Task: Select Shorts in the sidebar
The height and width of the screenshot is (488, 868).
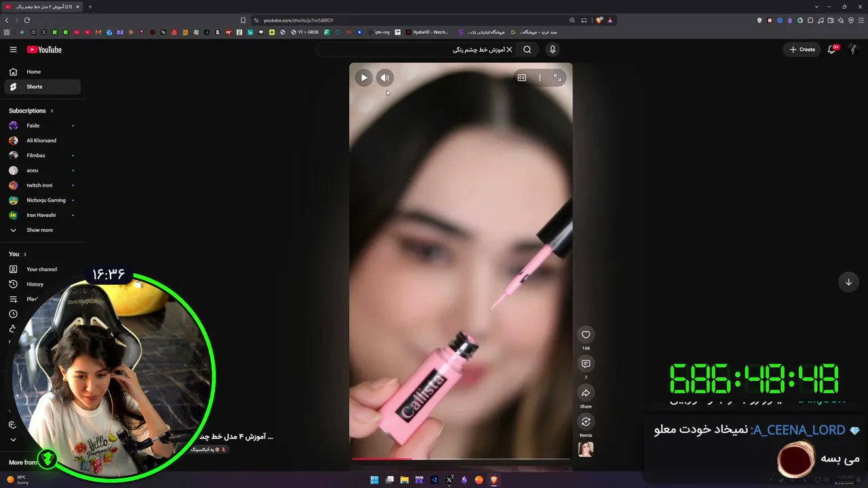Action: pos(42,87)
